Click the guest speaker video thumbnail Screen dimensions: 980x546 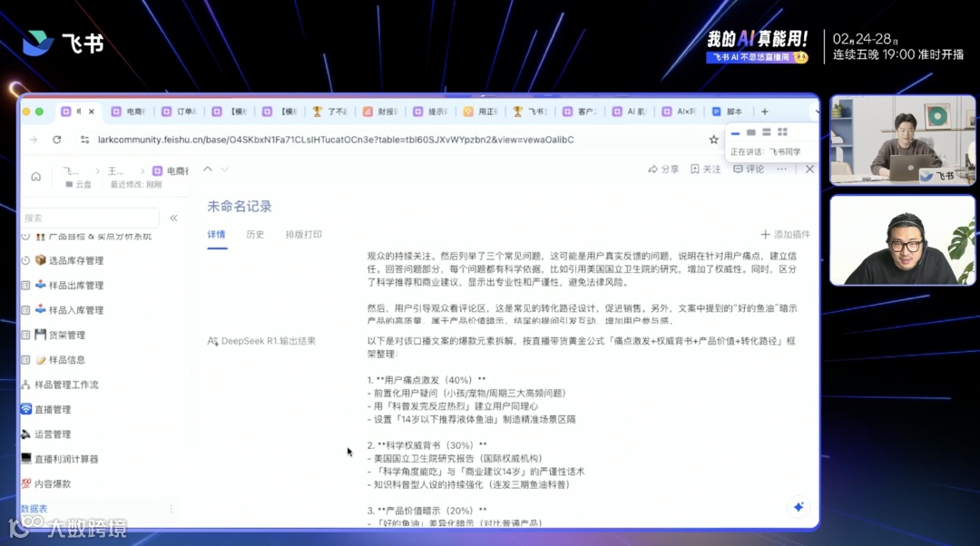pos(903,240)
